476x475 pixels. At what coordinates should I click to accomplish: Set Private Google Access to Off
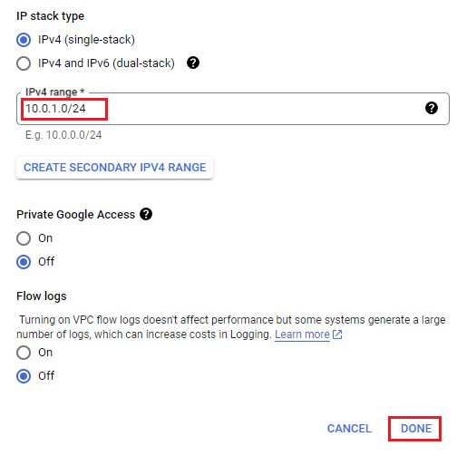click(x=24, y=262)
